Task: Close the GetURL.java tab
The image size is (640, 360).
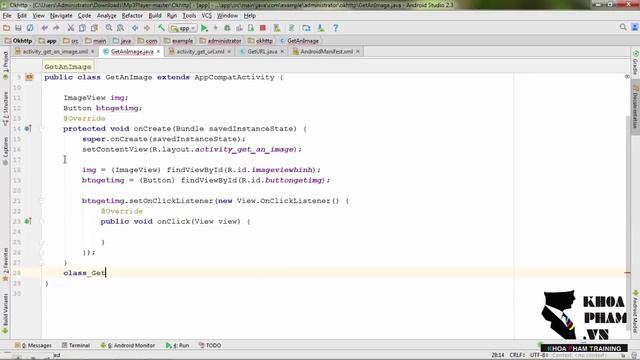Action: tap(282, 51)
